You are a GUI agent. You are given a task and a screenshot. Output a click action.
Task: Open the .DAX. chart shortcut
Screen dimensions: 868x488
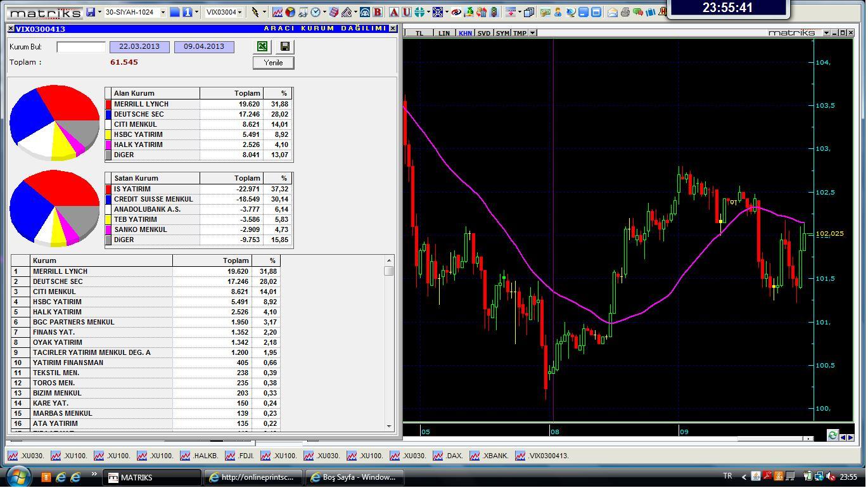(448, 456)
